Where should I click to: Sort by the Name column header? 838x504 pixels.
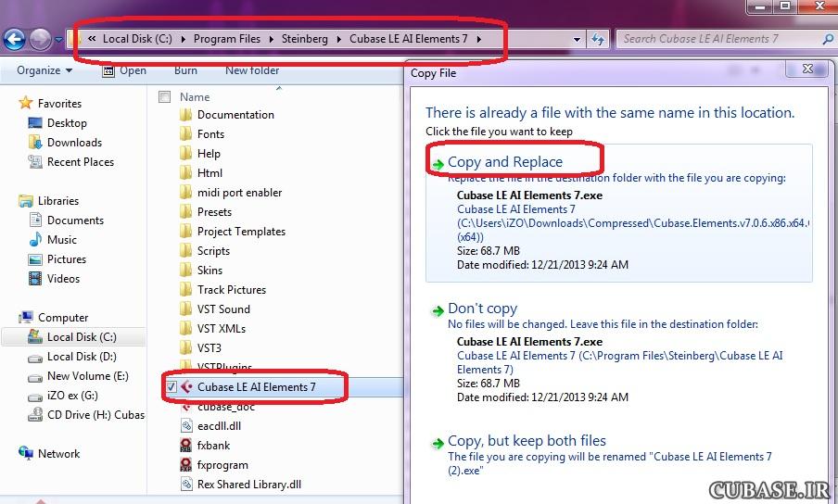tap(195, 97)
